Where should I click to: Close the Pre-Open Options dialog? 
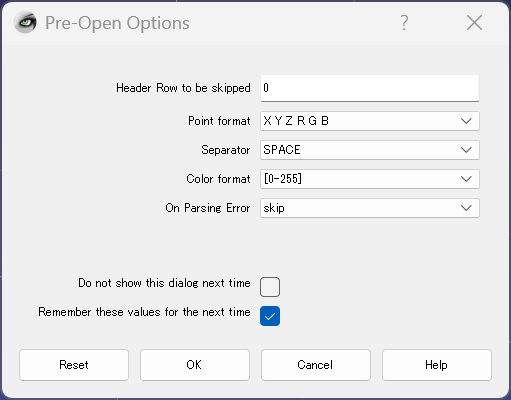click(x=474, y=23)
